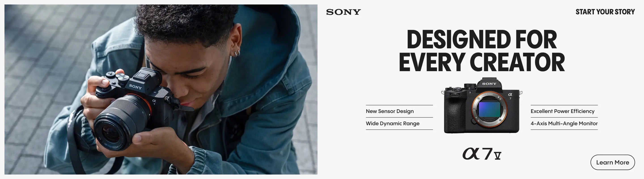Click the α7 V product logo
Image resolution: width=644 pixels, height=179 pixels.
[x=482, y=153]
